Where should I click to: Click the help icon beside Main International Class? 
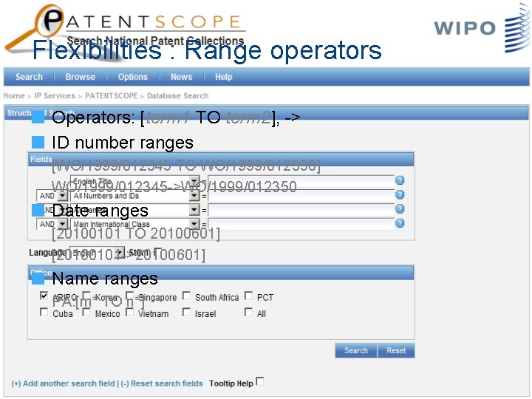click(400, 223)
